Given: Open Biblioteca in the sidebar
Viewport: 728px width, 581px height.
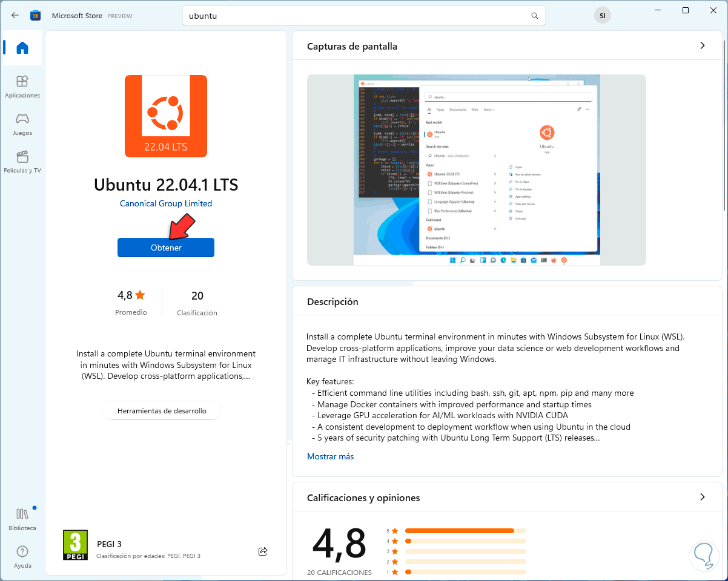Looking at the screenshot, I should pos(22,519).
